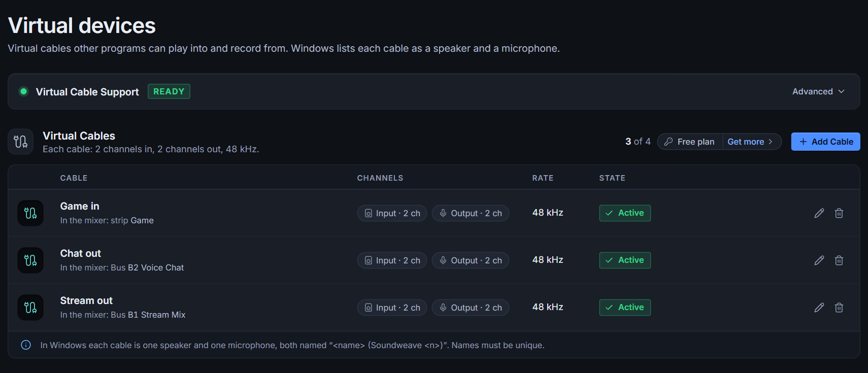
Task: Click the Game in cable icon
Action: pos(30,213)
